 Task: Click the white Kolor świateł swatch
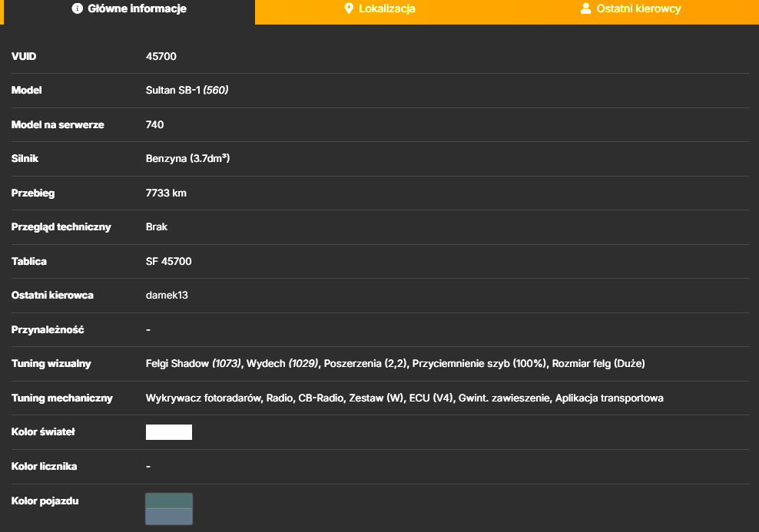click(x=169, y=432)
